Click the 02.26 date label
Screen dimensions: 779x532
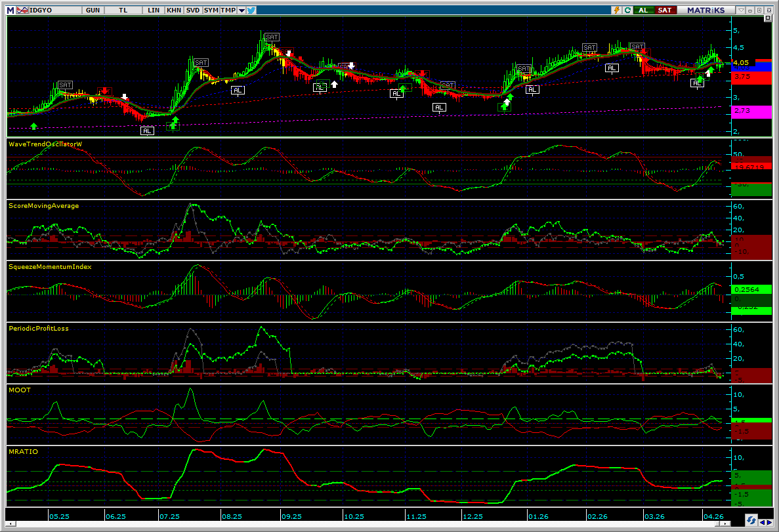pyautogui.click(x=597, y=517)
